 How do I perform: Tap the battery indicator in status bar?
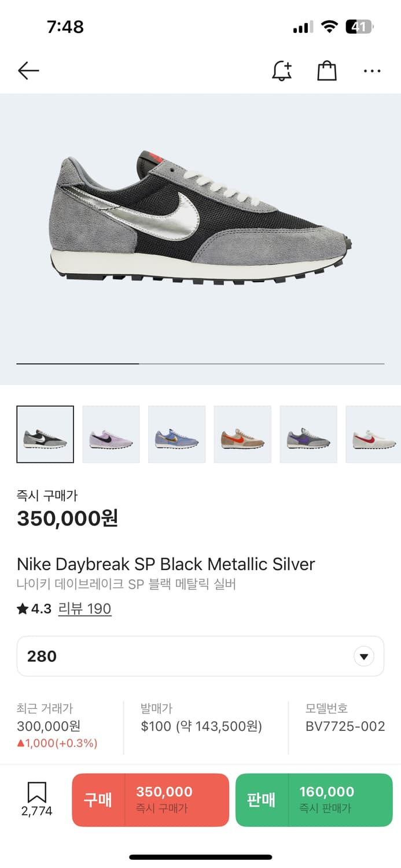(x=359, y=27)
